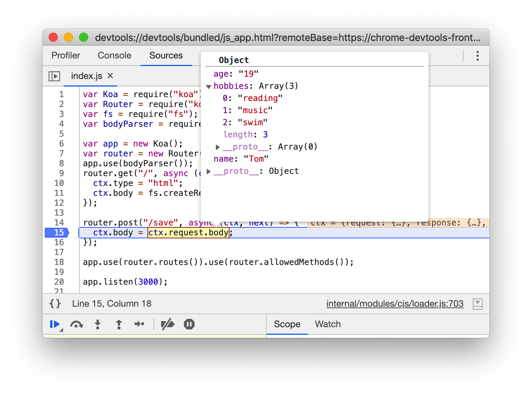This screenshot has height=394, width=532.
Task: Select the length: 3 property
Action: click(245, 134)
